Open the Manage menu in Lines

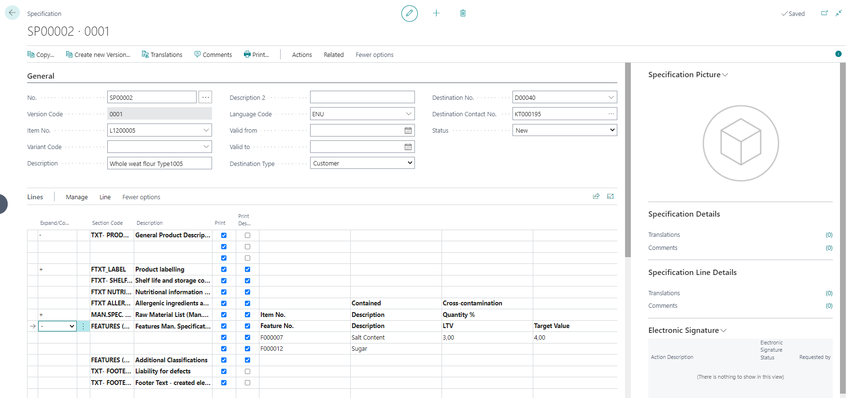[x=77, y=197]
